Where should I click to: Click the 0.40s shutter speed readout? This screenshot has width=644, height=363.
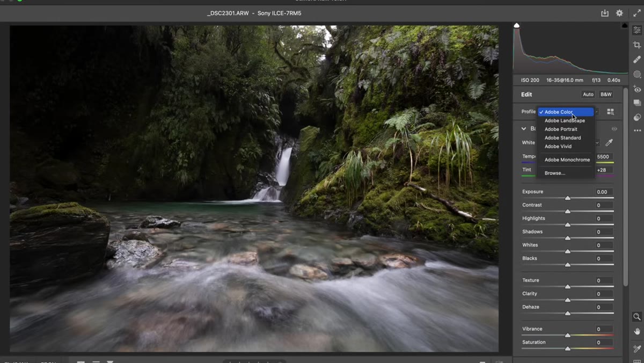coord(614,80)
